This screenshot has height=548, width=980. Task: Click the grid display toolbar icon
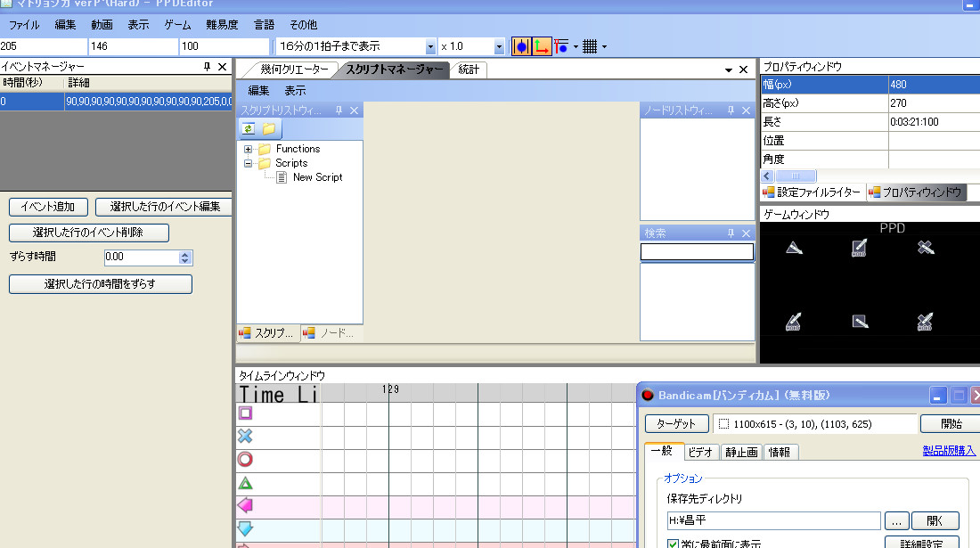589,46
